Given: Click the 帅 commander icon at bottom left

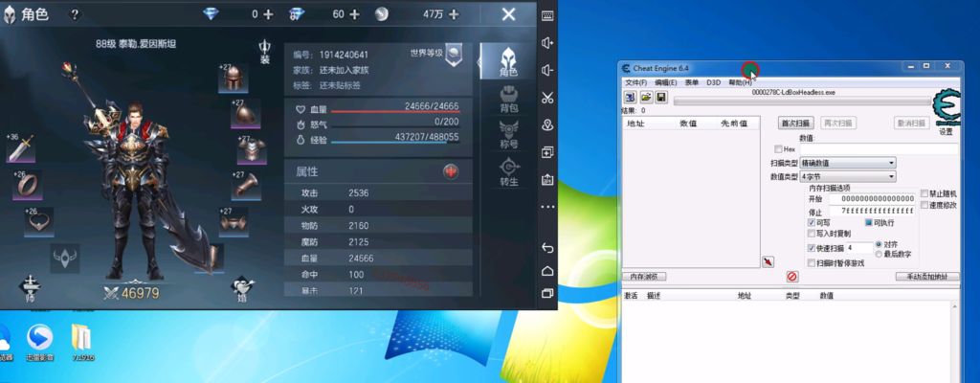Looking at the screenshot, I should click(30, 290).
